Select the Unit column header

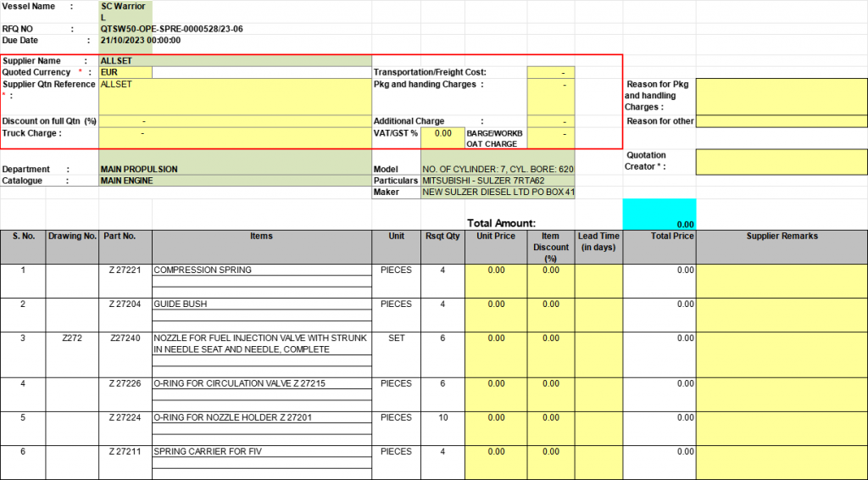tap(397, 247)
